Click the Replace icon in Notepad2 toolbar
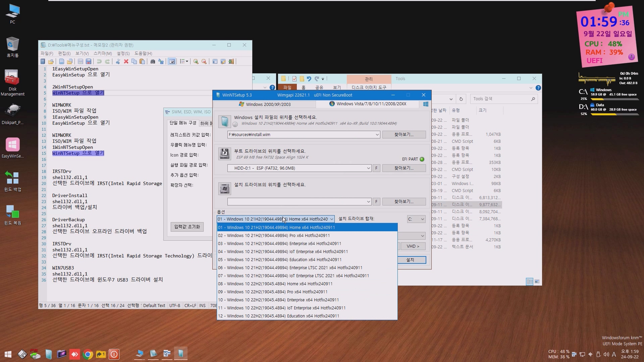This screenshot has width=644, height=362. [161, 61]
